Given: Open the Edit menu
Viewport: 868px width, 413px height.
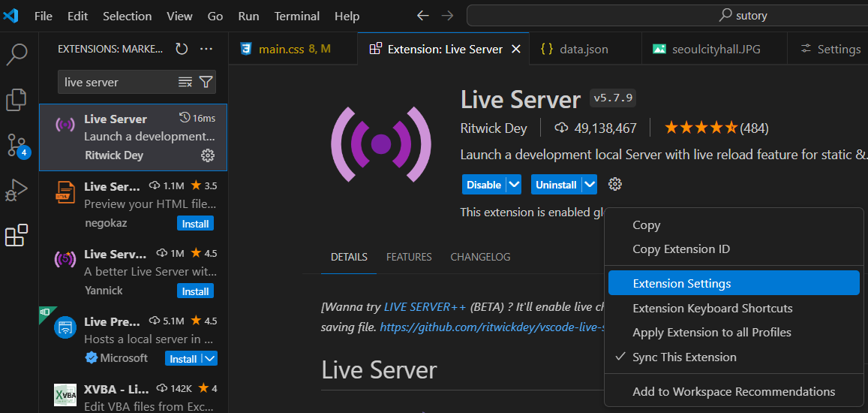Looking at the screenshot, I should 77,16.
